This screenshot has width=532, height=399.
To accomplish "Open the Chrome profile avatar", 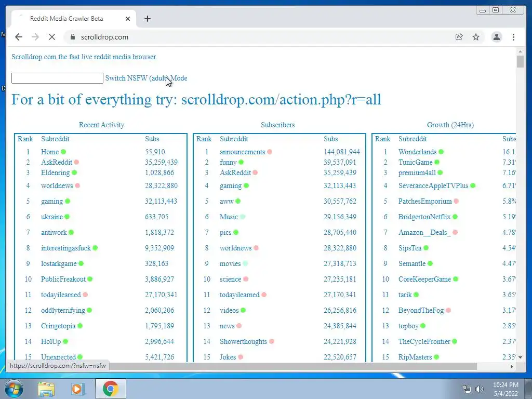I will pos(496,37).
